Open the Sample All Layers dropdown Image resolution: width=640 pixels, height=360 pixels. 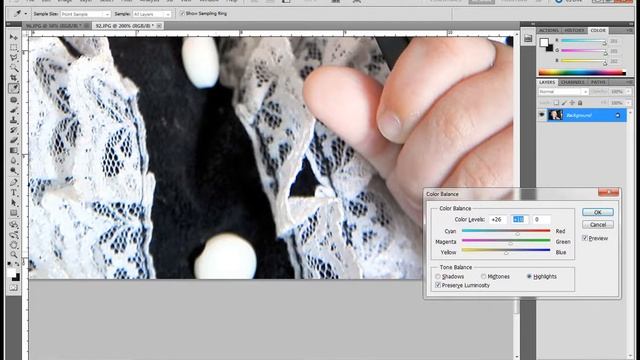point(151,14)
